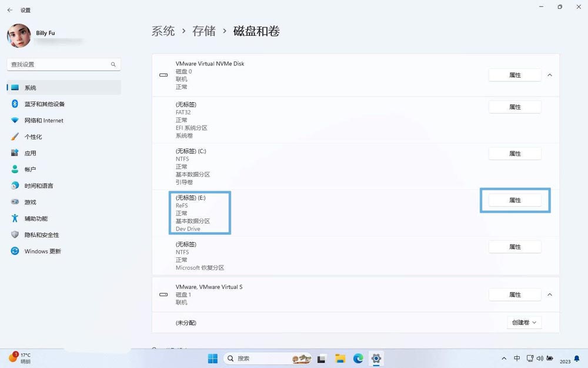588x368 pixels.
Task: Open the 创建卷 dropdown for unallocated space
Action: 523,322
